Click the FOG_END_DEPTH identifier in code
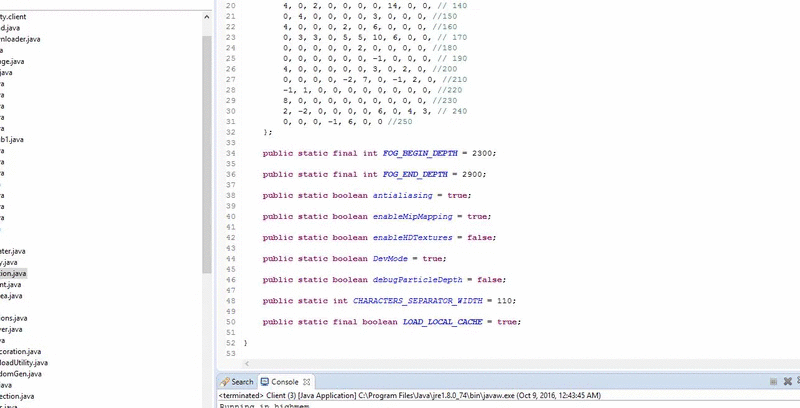800x408 pixels. click(x=415, y=174)
